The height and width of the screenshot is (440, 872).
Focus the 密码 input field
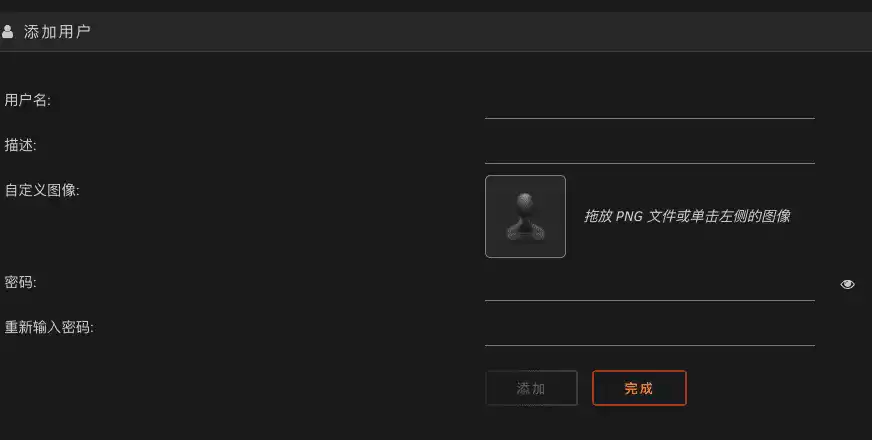(650, 286)
